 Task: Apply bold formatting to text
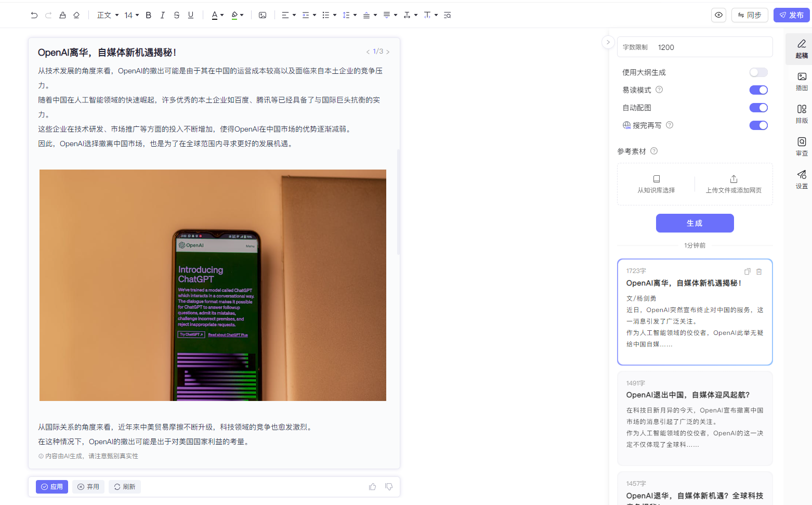pyautogui.click(x=148, y=15)
